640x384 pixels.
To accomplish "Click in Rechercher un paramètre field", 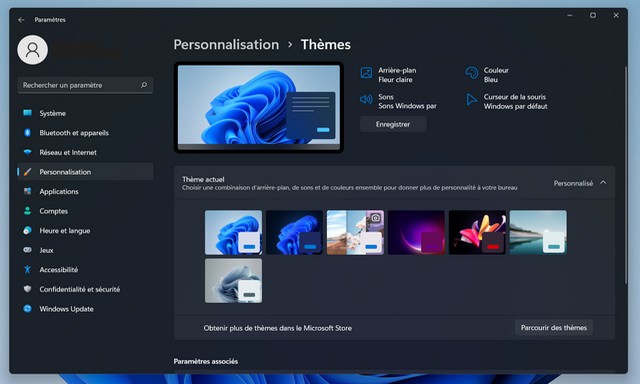I will (85, 85).
